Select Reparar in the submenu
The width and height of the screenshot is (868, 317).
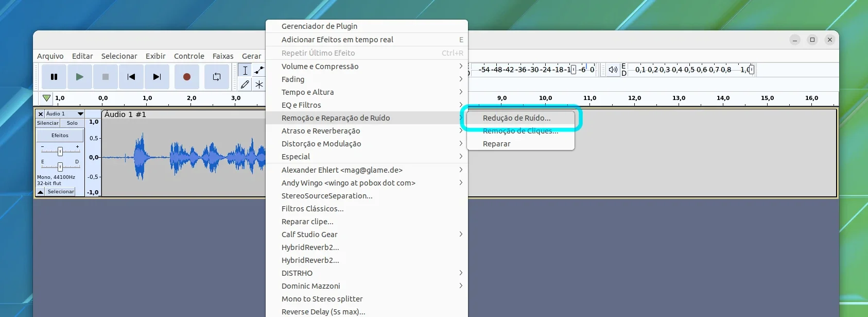tap(520, 144)
